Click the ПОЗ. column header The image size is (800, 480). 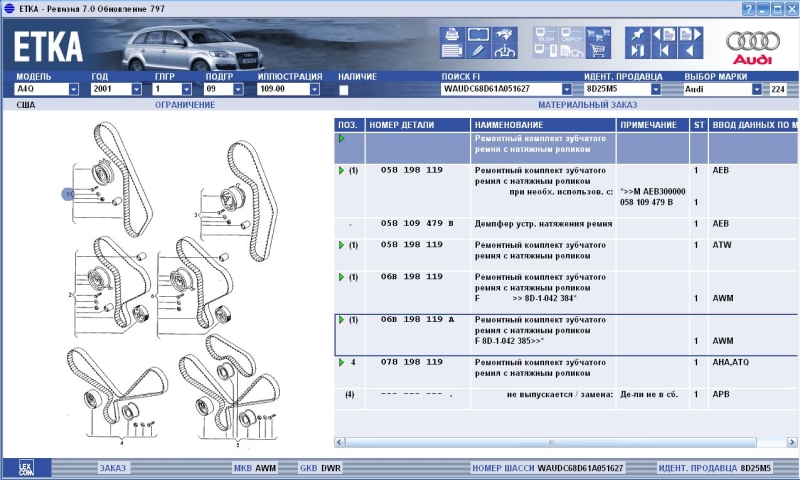click(349, 125)
